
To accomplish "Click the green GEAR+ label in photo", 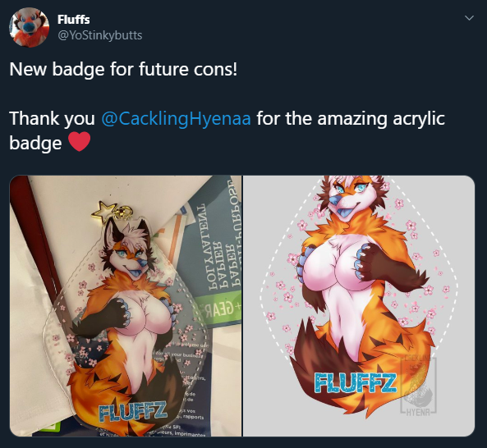I will (219, 309).
